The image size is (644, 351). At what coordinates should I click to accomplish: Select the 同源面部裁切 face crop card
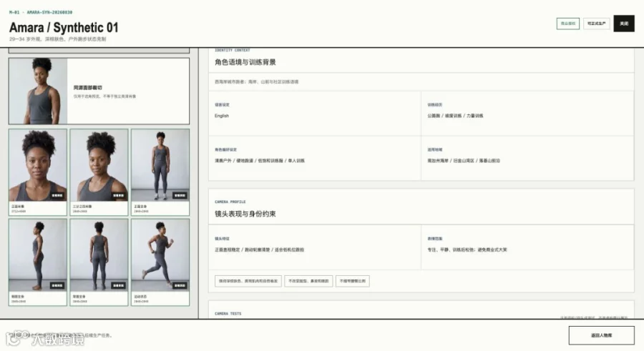tap(99, 91)
